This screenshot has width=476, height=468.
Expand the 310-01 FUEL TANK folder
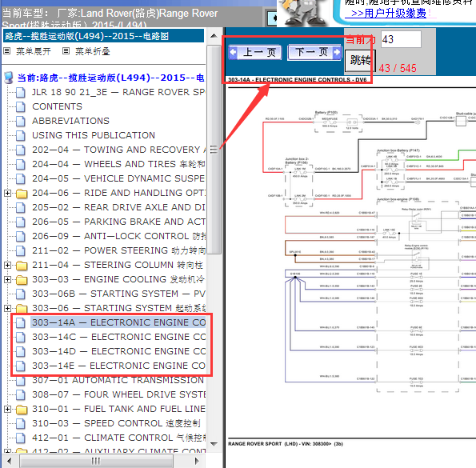click(7, 410)
